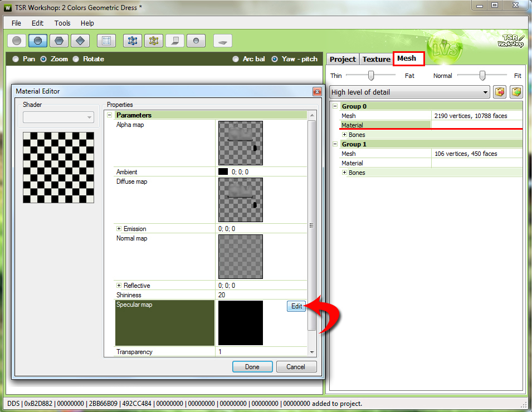Select the hexagon level-of-detail toolbar button

pos(59,41)
